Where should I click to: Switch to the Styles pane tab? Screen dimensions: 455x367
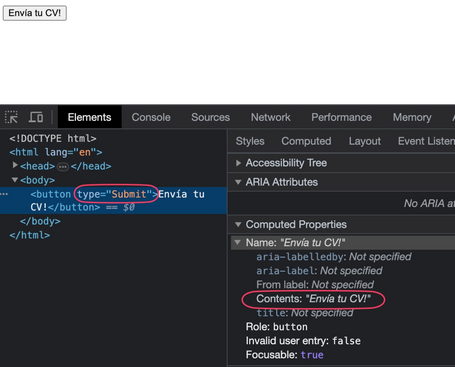point(250,141)
